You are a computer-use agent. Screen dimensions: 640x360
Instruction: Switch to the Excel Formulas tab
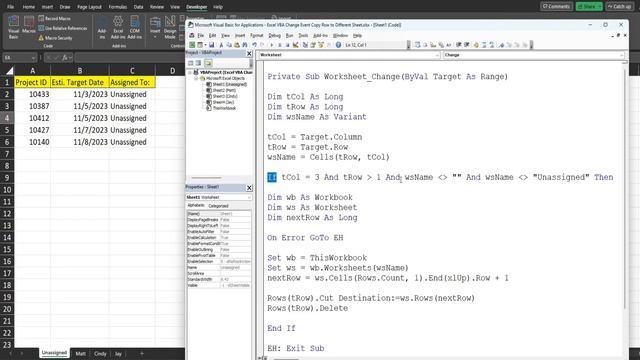[x=118, y=7]
